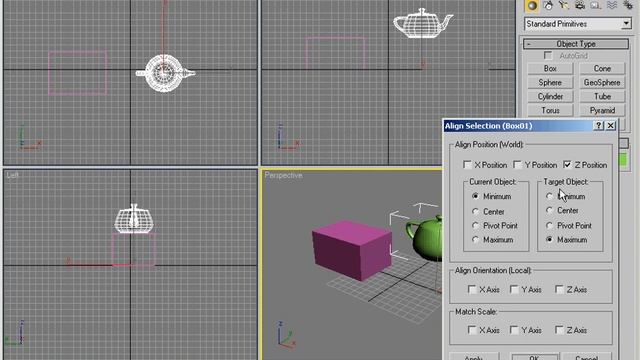Click the Perspective viewport label

283,175
